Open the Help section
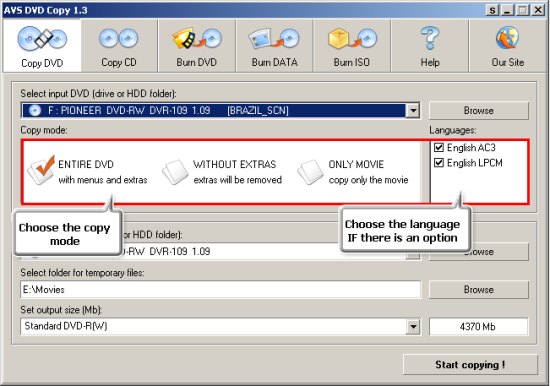The width and height of the screenshot is (550, 386). [x=430, y=46]
